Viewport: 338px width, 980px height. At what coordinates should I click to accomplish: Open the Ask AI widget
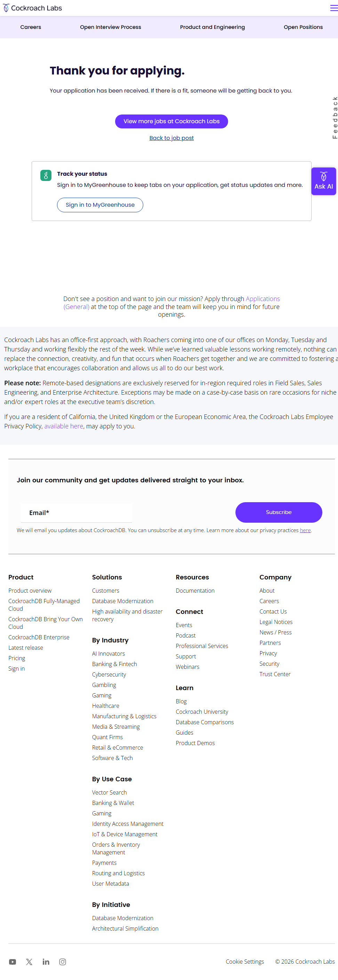coord(323,181)
